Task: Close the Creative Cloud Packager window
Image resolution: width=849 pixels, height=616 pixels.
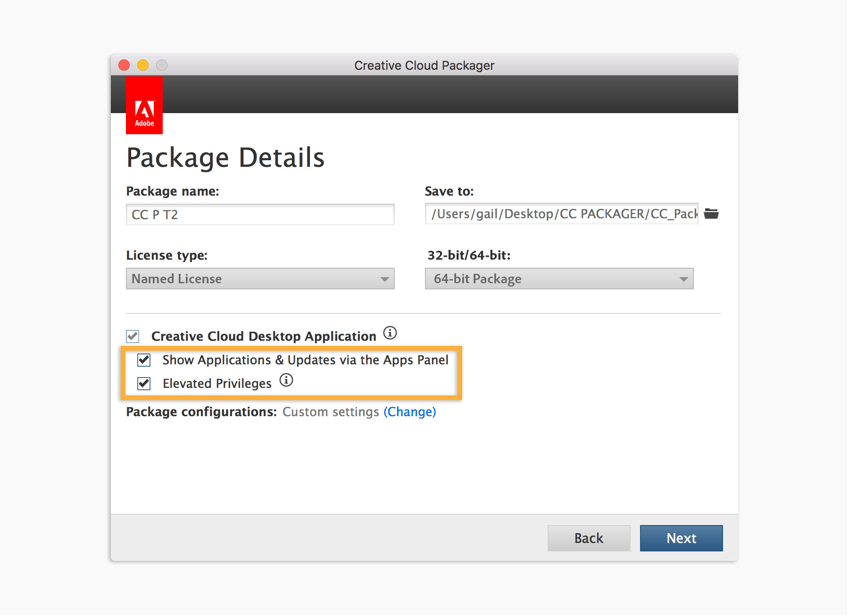Action: (124, 65)
